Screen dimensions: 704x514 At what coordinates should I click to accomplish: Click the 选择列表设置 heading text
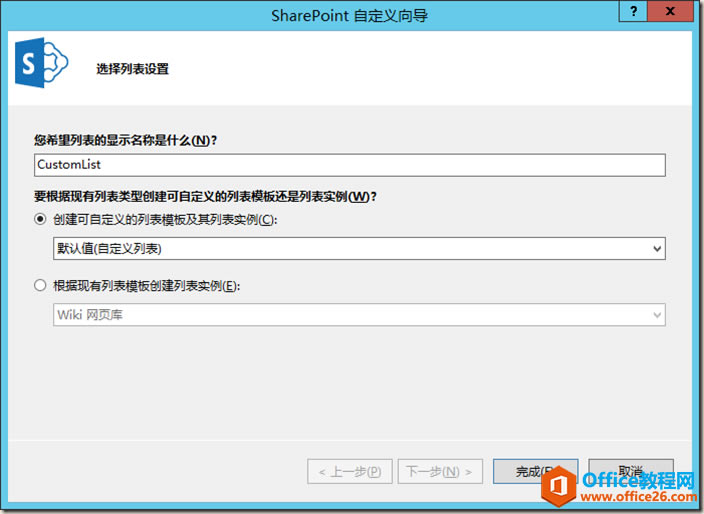132,69
